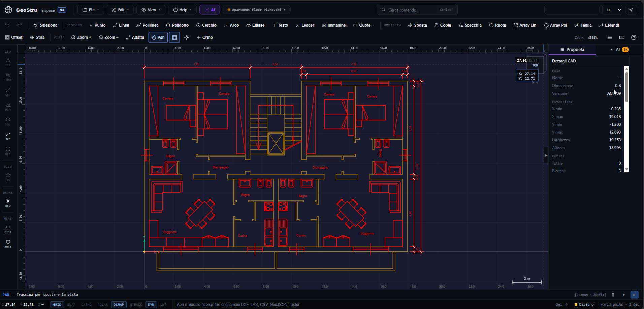Screen dimensions: 644x309
Task: Select the DIST measure tool
Action: click(8, 229)
